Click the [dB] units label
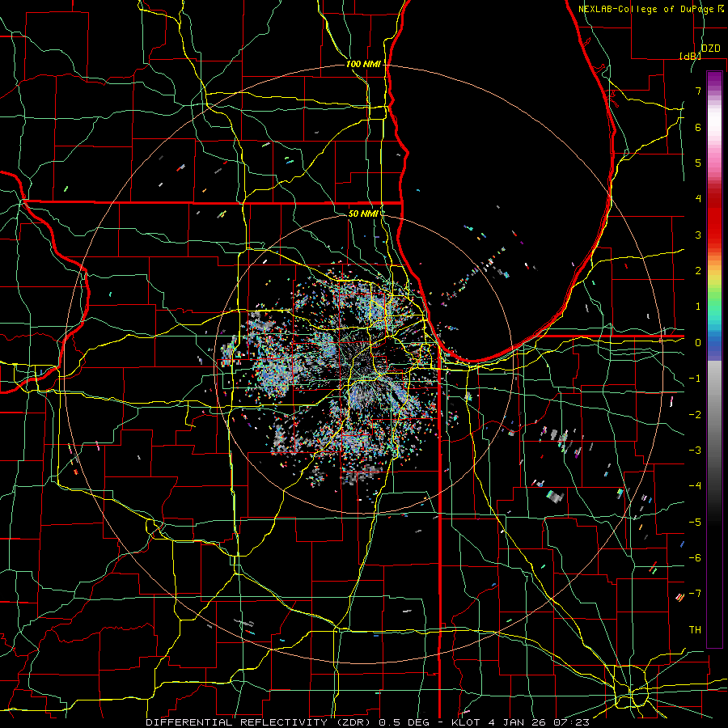 (x=690, y=56)
